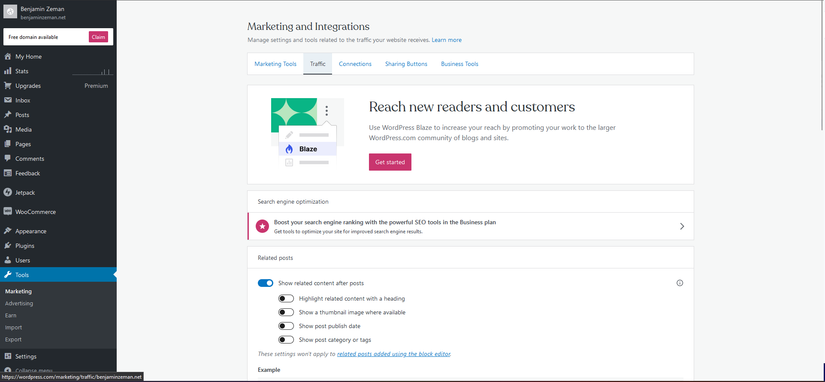
Task: Enable Show post category or tags
Action: [286, 339]
